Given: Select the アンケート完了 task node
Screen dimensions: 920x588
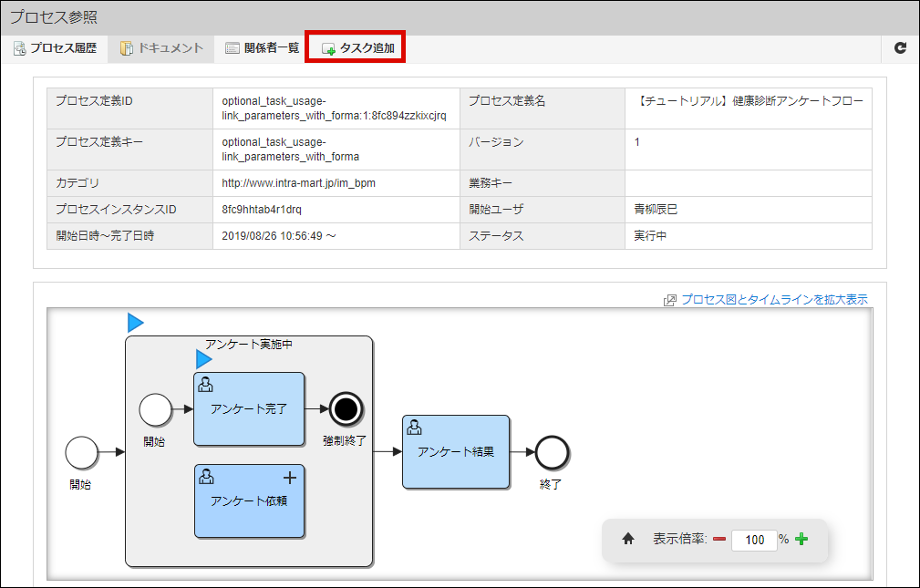Looking at the screenshot, I should point(249,409).
